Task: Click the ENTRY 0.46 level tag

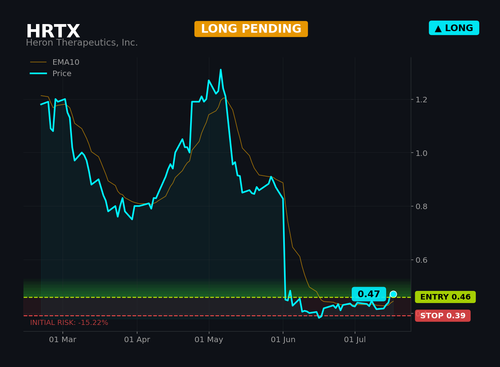Action: point(445,297)
